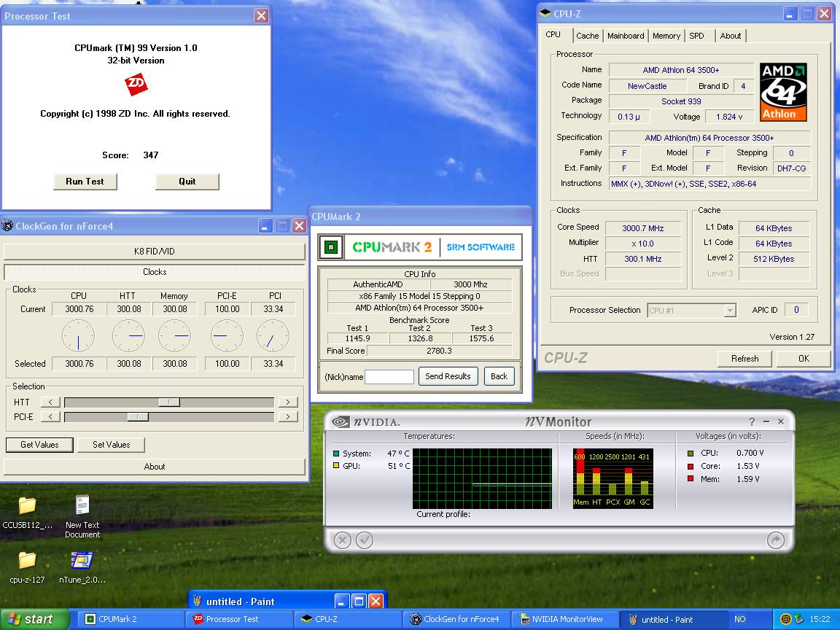Switch to NVIDIA MonitorView taskbar button
The width and height of the screenshot is (840, 630).
click(564, 619)
